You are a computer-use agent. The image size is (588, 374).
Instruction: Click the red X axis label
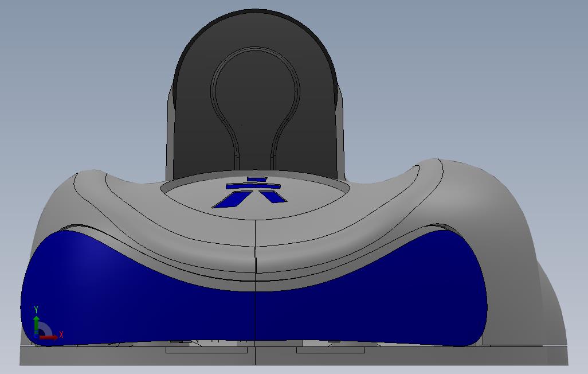[x=61, y=334]
